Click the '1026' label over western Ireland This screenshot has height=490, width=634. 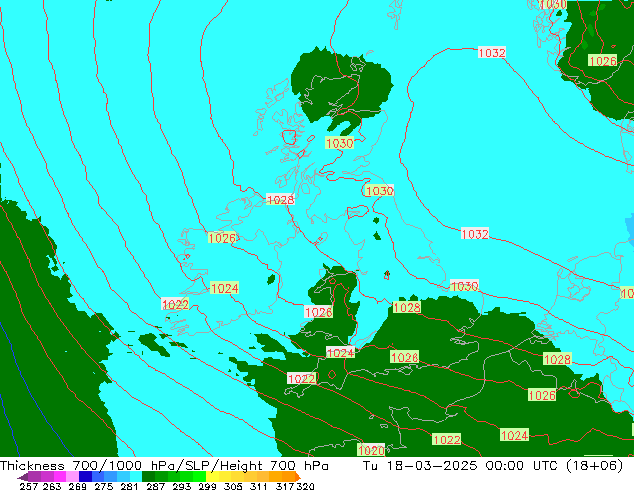point(222,238)
